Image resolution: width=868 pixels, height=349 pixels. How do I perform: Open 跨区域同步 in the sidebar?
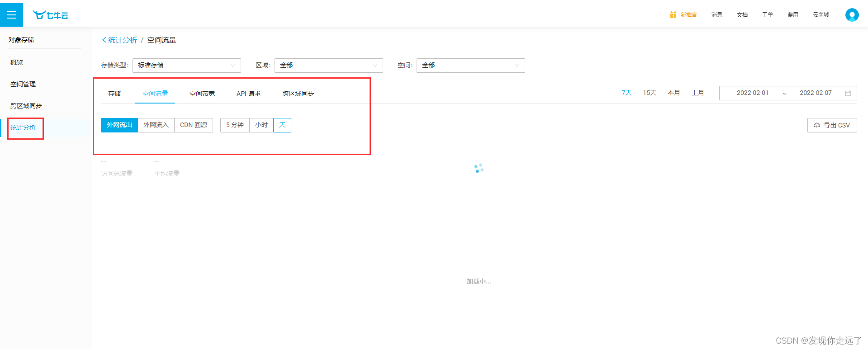coord(26,106)
